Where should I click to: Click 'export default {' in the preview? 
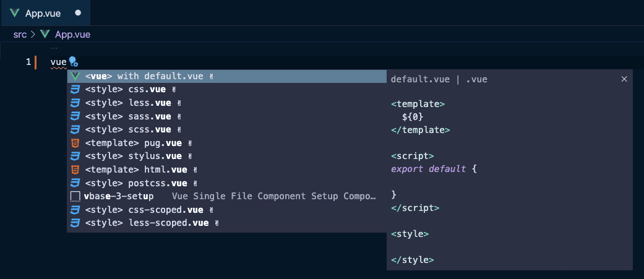434,169
